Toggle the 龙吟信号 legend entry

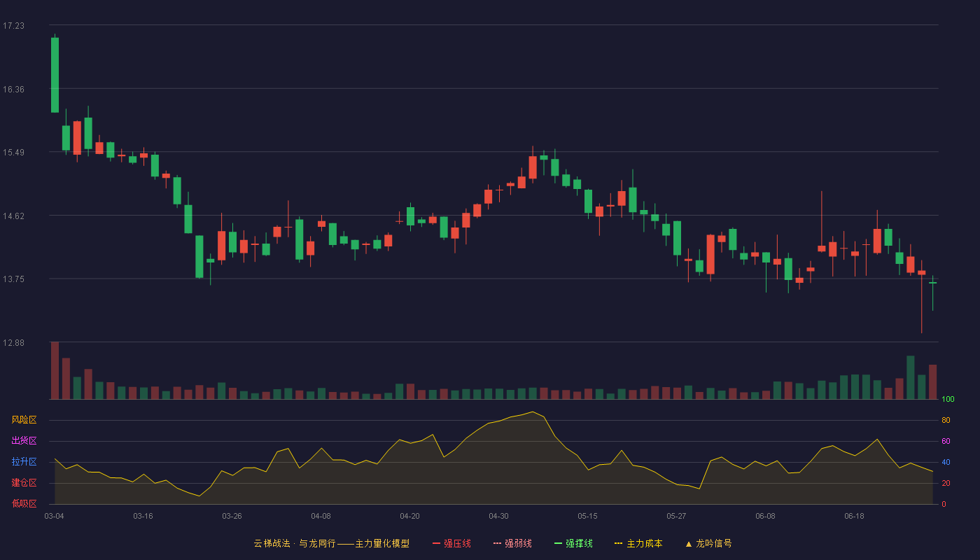708,543
